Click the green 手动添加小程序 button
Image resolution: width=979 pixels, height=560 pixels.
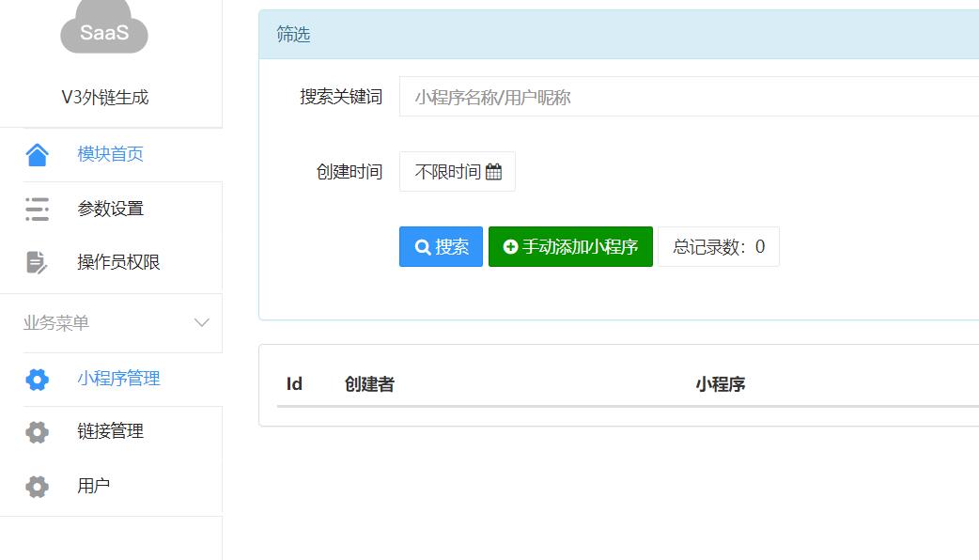(x=570, y=246)
